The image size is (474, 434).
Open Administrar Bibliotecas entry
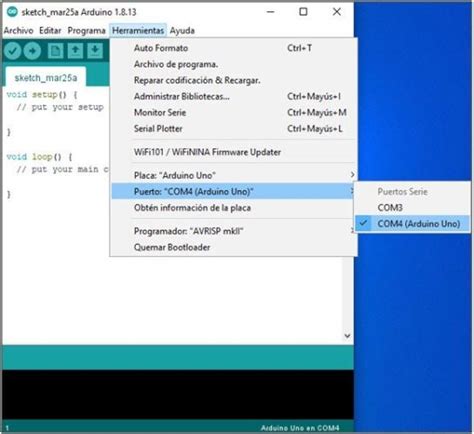click(x=233, y=96)
